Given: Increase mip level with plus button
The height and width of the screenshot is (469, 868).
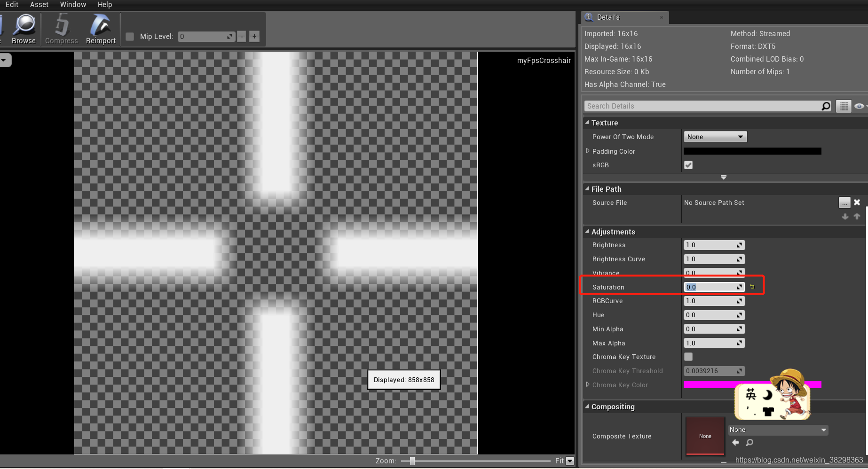Looking at the screenshot, I should [x=254, y=36].
